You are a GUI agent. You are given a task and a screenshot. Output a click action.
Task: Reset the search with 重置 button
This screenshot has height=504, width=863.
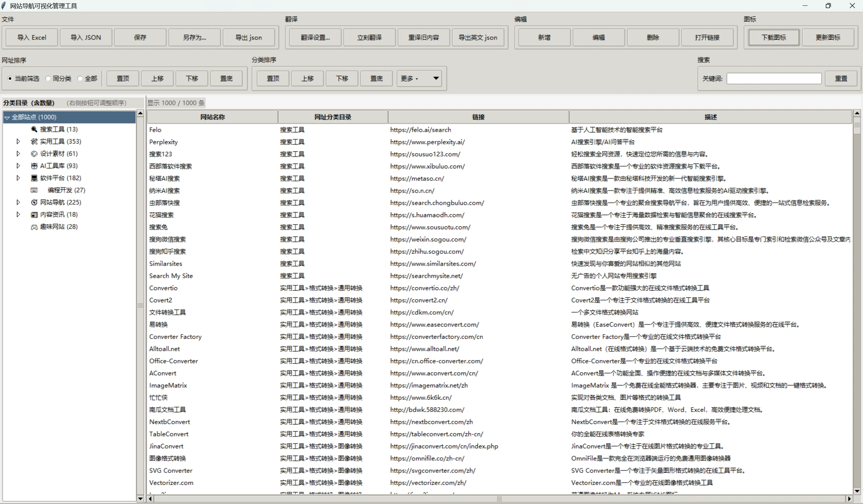coord(841,79)
